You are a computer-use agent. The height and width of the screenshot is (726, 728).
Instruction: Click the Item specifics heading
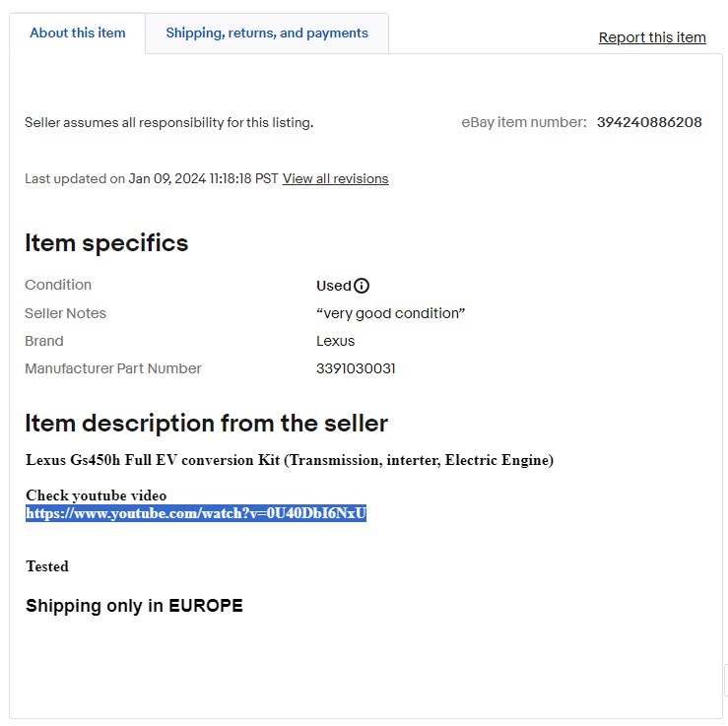click(x=106, y=243)
